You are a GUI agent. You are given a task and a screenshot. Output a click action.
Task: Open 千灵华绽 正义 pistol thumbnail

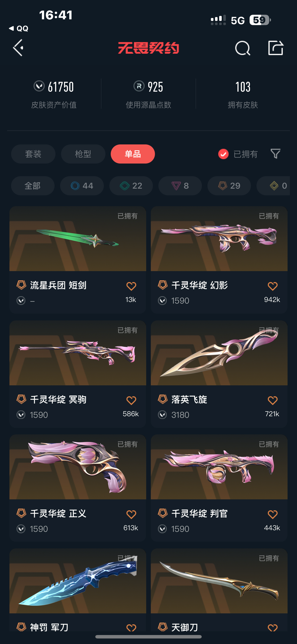point(78,467)
